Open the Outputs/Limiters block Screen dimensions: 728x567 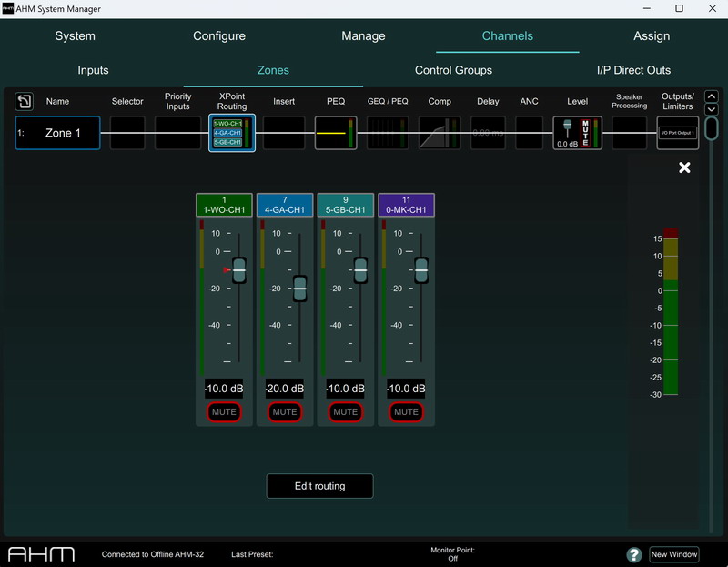pyautogui.click(x=677, y=133)
